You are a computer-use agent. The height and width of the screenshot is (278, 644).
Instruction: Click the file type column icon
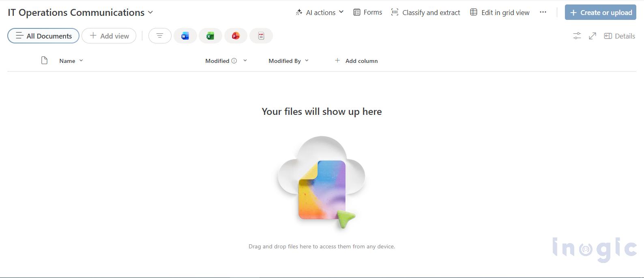tap(45, 60)
